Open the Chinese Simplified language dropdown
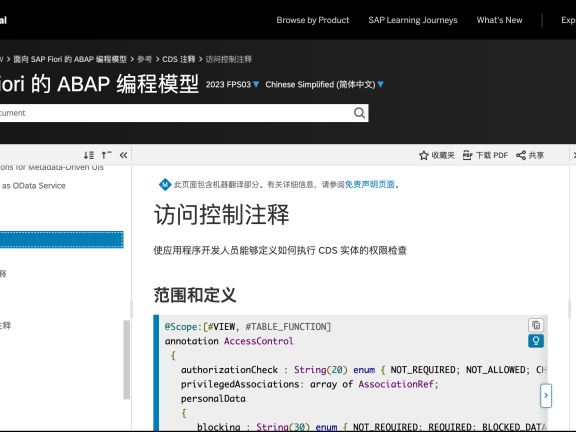The width and height of the screenshot is (576, 432). 324,84
